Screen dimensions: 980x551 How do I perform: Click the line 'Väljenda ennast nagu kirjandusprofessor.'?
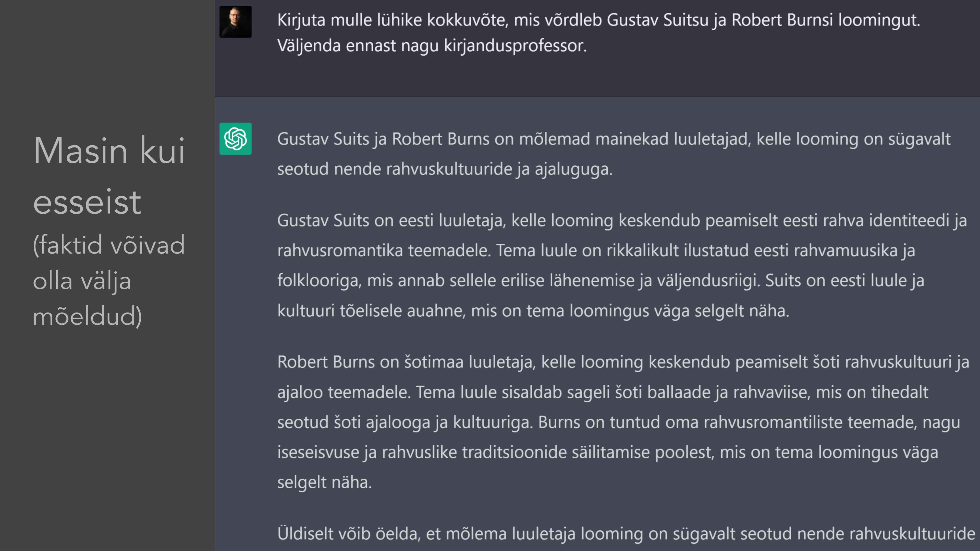[x=432, y=46]
